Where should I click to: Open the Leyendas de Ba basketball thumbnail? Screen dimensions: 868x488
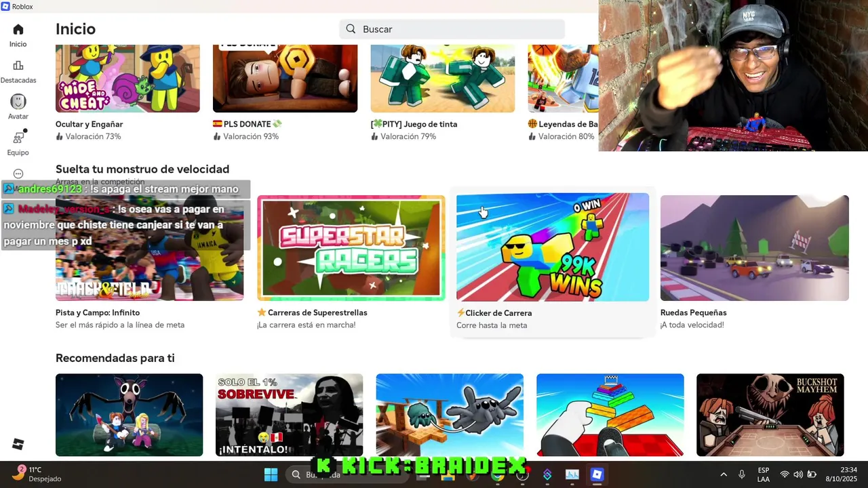coord(564,79)
